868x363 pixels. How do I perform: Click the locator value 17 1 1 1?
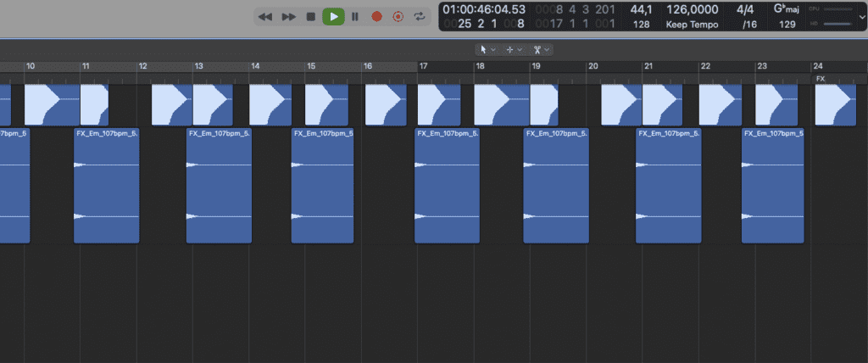(574, 25)
